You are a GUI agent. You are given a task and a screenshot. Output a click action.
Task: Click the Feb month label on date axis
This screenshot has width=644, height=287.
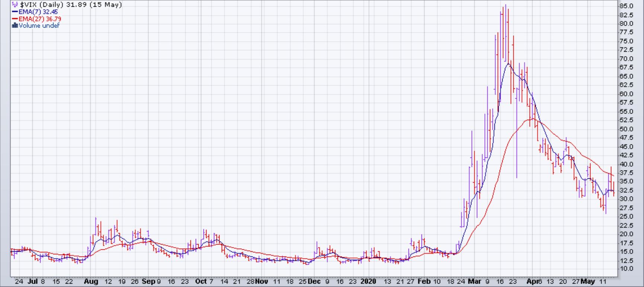423,281
